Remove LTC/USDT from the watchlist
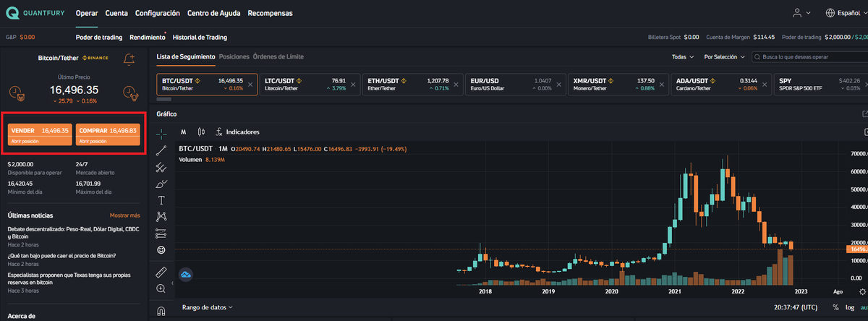 tap(354, 85)
